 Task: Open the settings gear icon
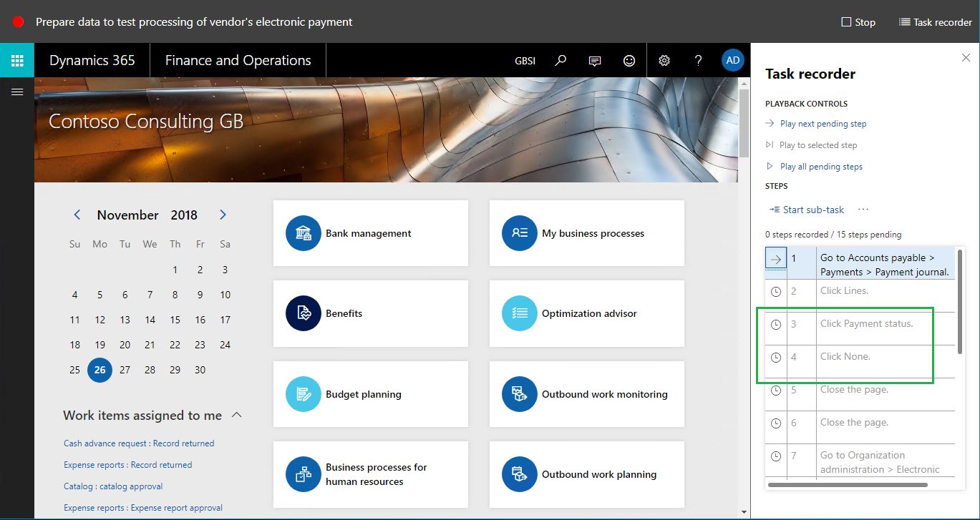pyautogui.click(x=664, y=61)
